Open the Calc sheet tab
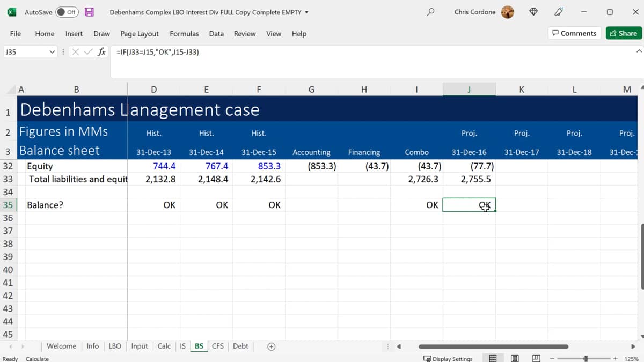644x362 pixels. point(164,346)
